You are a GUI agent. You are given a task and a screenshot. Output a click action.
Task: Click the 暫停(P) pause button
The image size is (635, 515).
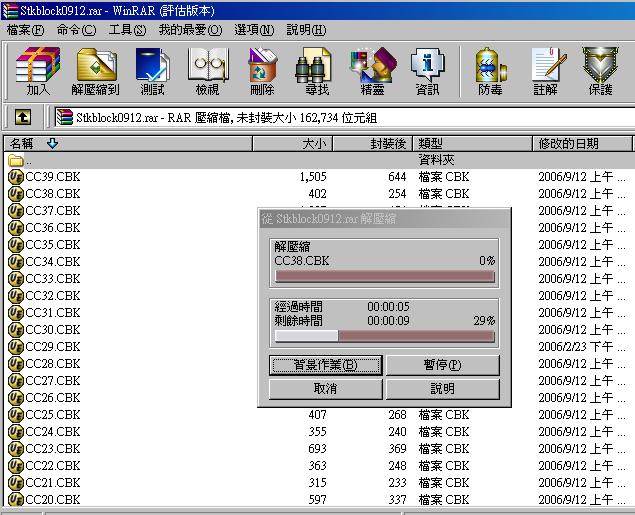point(443,365)
